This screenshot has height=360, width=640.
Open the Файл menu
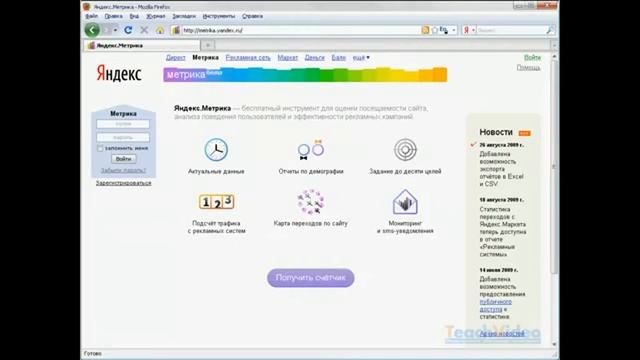click(91, 16)
